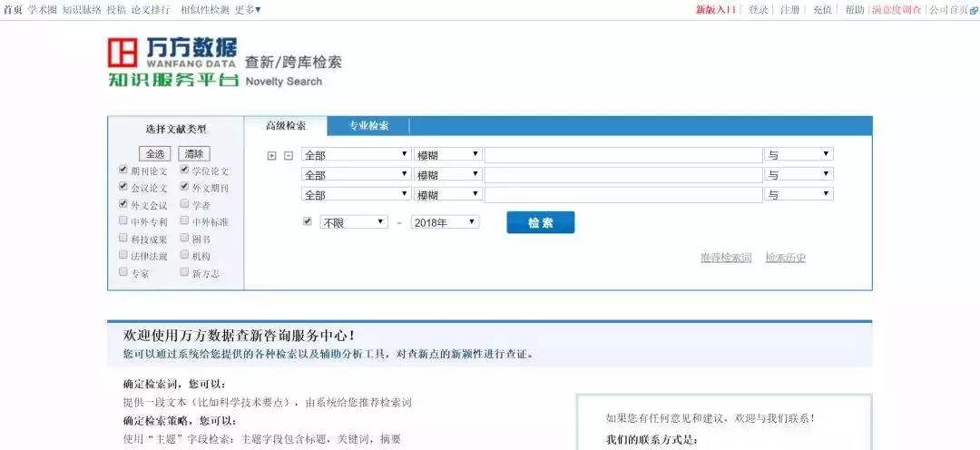Uncheck the 外文会议 checkbox
This screenshot has width=980, height=450.
pos(123,203)
